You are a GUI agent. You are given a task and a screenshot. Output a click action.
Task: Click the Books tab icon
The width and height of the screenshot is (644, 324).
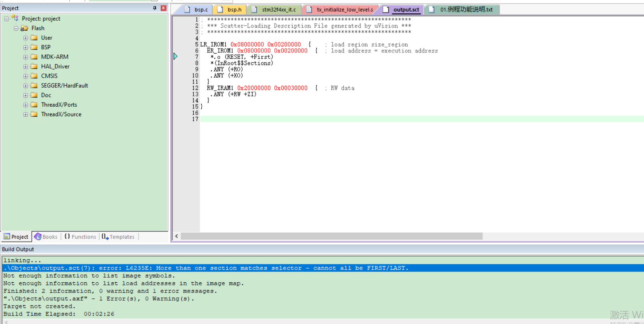pos(37,237)
